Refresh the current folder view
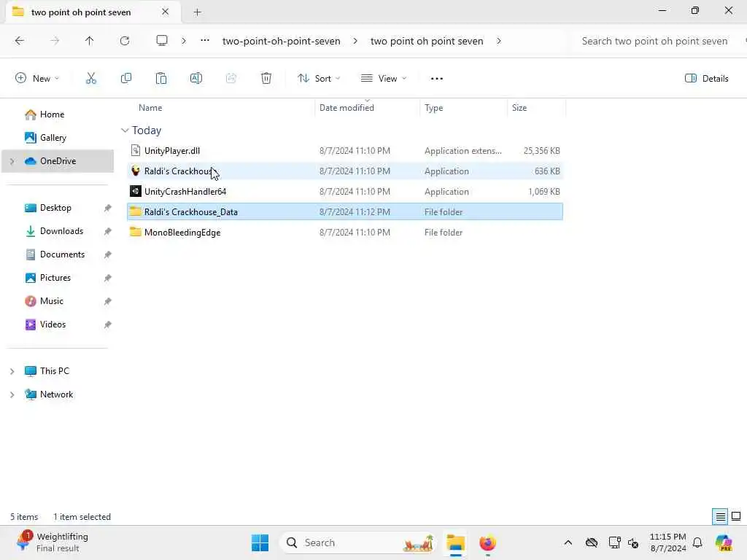This screenshot has height=560, width=747. pyautogui.click(x=125, y=41)
